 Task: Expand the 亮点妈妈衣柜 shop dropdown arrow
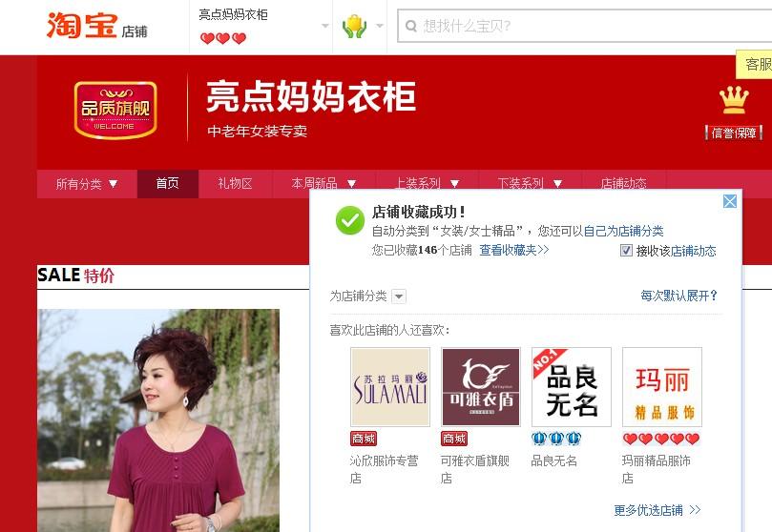click(x=325, y=26)
